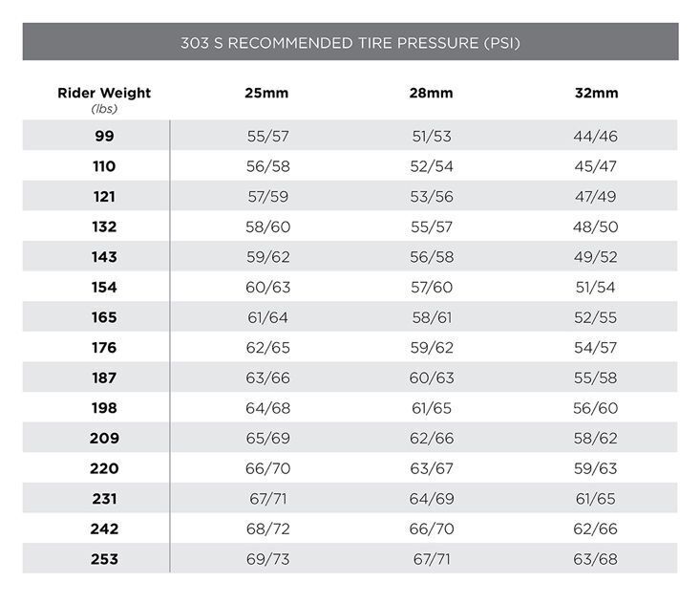Click the 63/68 cell for 253 lbs
The width and height of the screenshot is (700, 604).
[x=596, y=559]
